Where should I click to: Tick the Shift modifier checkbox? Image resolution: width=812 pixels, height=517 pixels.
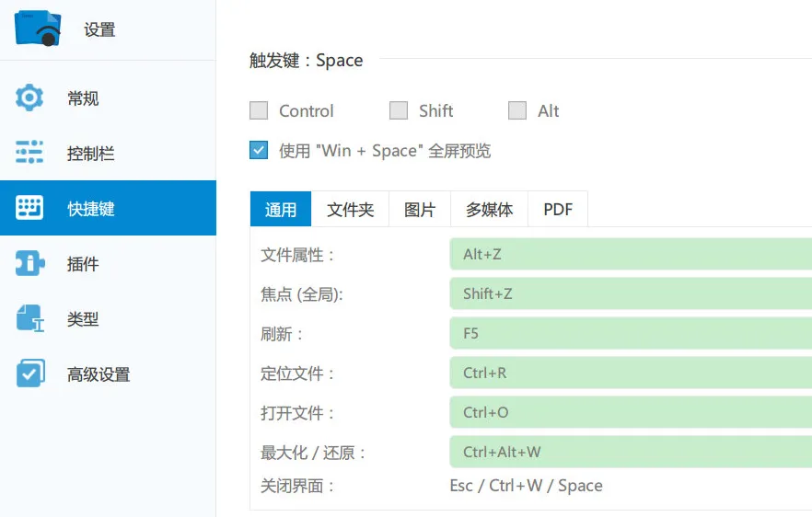pos(399,111)
